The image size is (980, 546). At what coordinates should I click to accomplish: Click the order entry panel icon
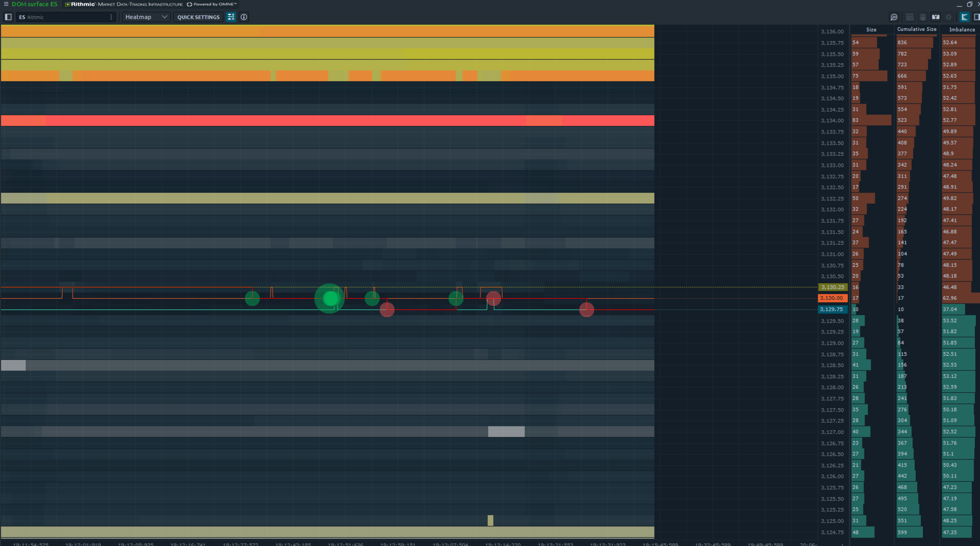tap(936, 17)
